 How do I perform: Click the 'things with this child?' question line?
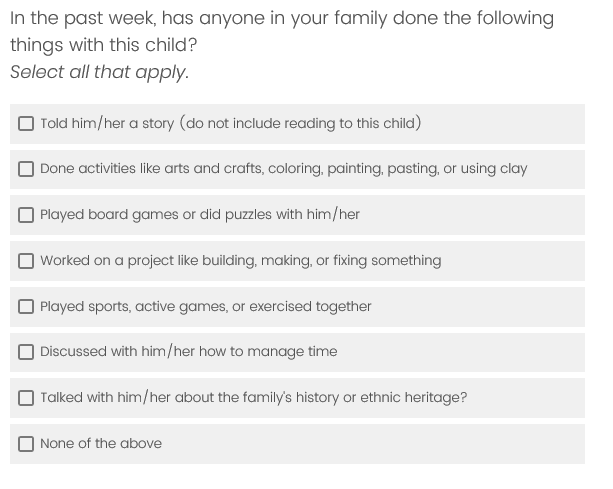[104, 45]
